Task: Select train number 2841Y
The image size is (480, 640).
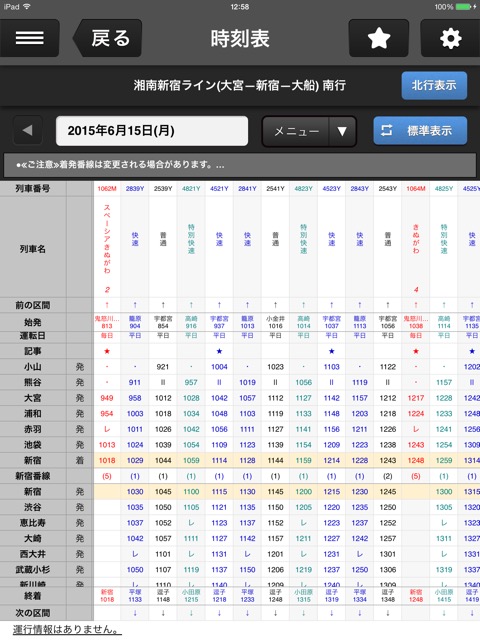Action: 247,189
